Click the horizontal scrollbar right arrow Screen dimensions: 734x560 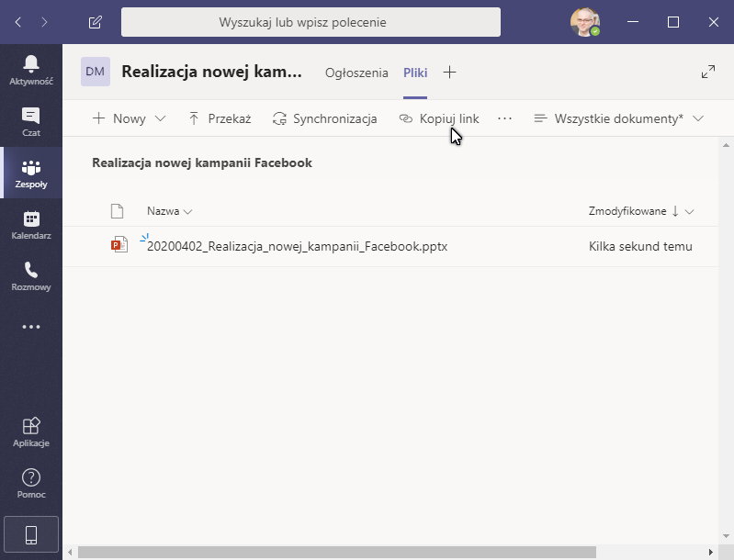711,552
